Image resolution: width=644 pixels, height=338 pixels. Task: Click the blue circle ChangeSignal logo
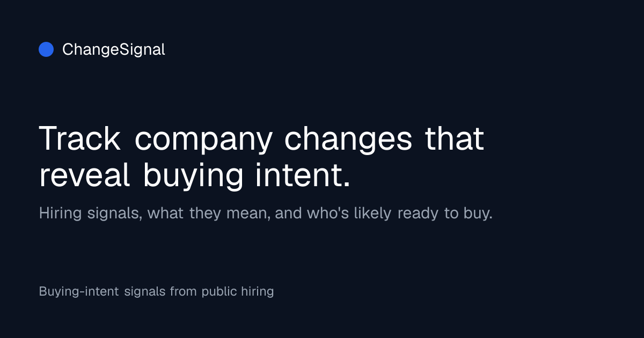coord(46,49)
